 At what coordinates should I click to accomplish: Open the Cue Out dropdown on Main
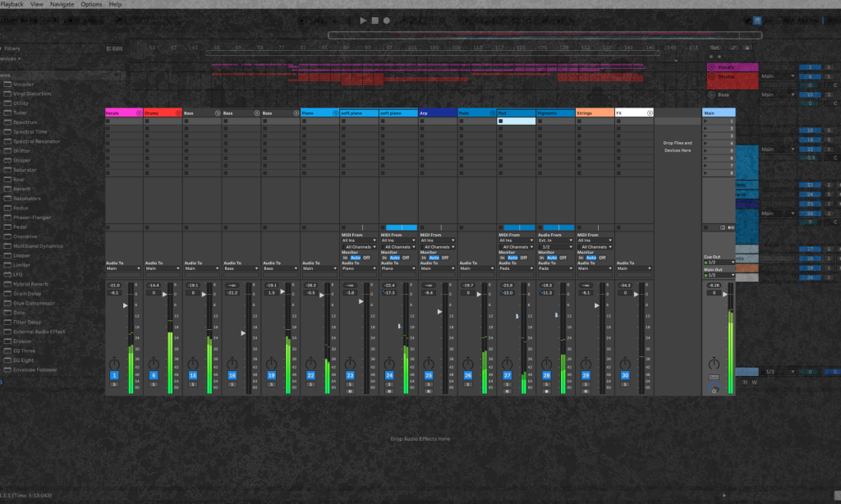719,263
